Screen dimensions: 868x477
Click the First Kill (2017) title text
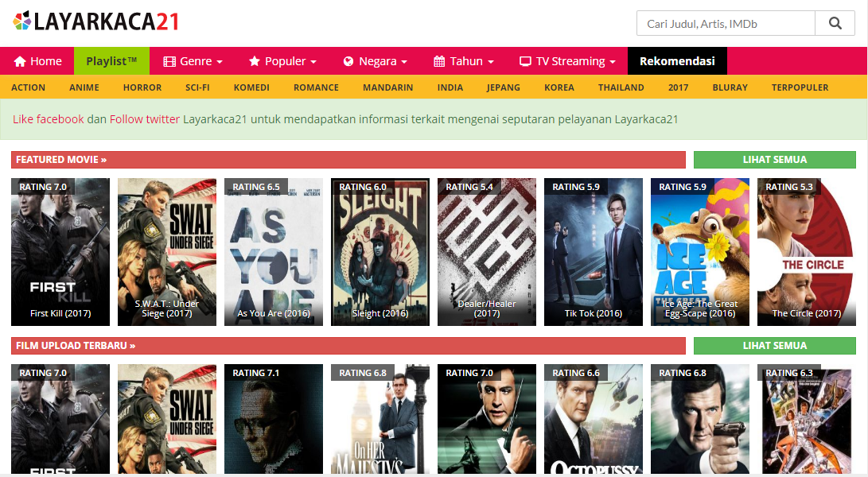[60, 313]
